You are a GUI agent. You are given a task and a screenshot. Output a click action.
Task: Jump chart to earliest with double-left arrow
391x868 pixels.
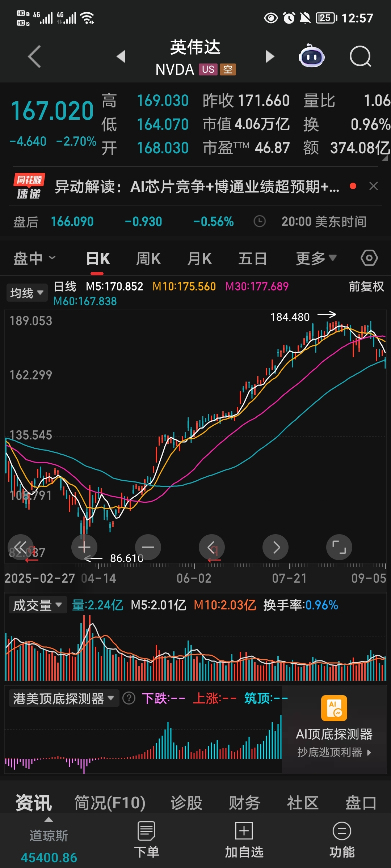[21, 547]
